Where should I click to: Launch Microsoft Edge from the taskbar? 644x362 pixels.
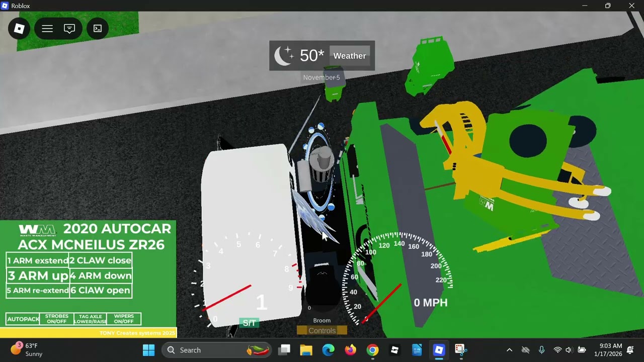click(x=328, y=350)
